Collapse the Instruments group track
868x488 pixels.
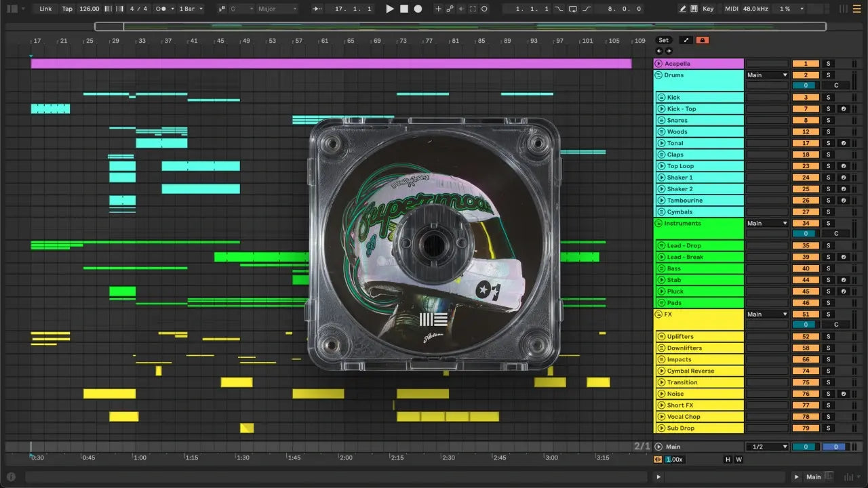coord(658,223)
